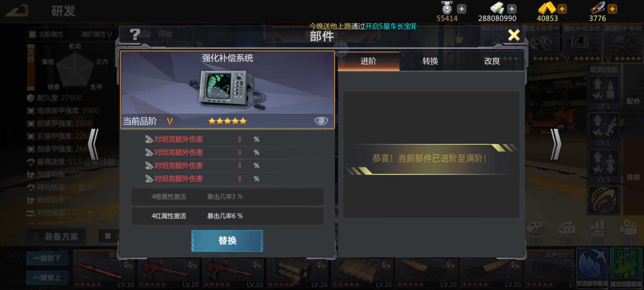Viewport: 644px width, 290px height.
Task: Select the 进阶 tab
Action: (368, 61)
